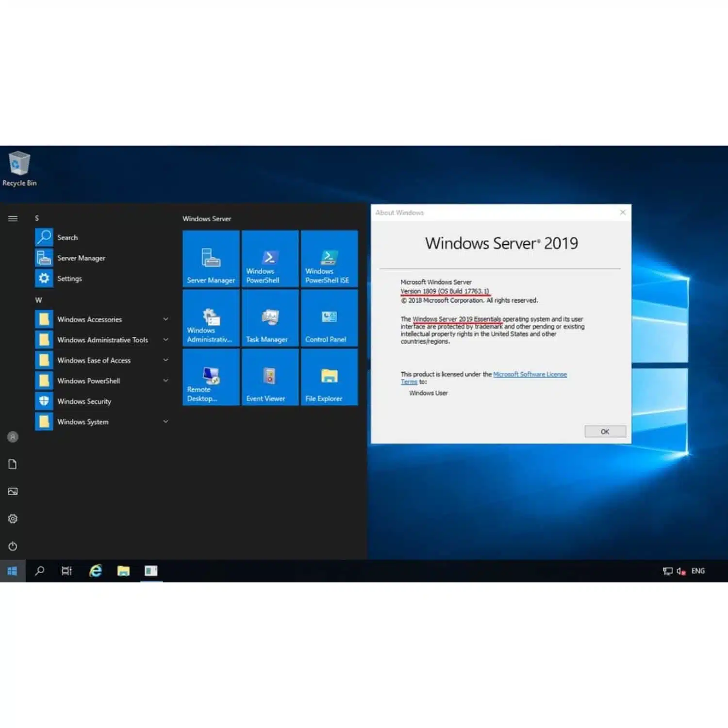
Task: Expand the Windows Ease of Access chevron
Action: point(165,360)
